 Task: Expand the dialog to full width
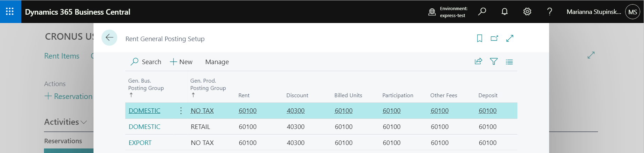point(510,38)
